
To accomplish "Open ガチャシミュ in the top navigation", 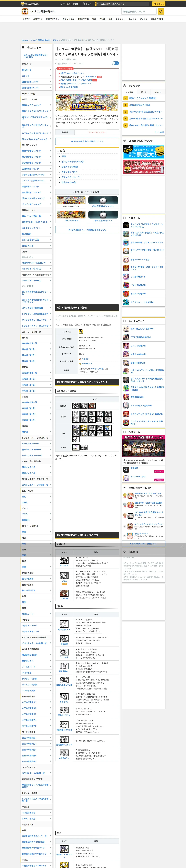I will point(68,19).
